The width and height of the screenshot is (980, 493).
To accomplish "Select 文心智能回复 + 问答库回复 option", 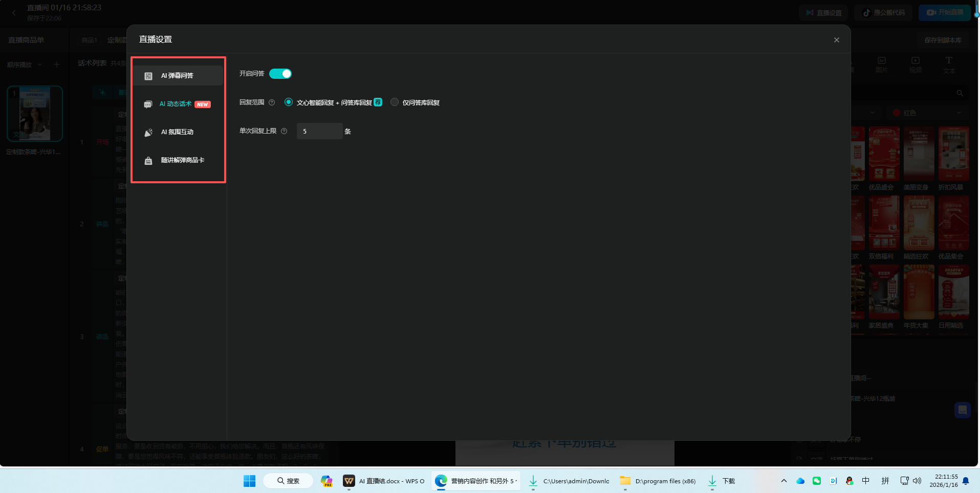I will pyautogui.click(x=289, y=102).
